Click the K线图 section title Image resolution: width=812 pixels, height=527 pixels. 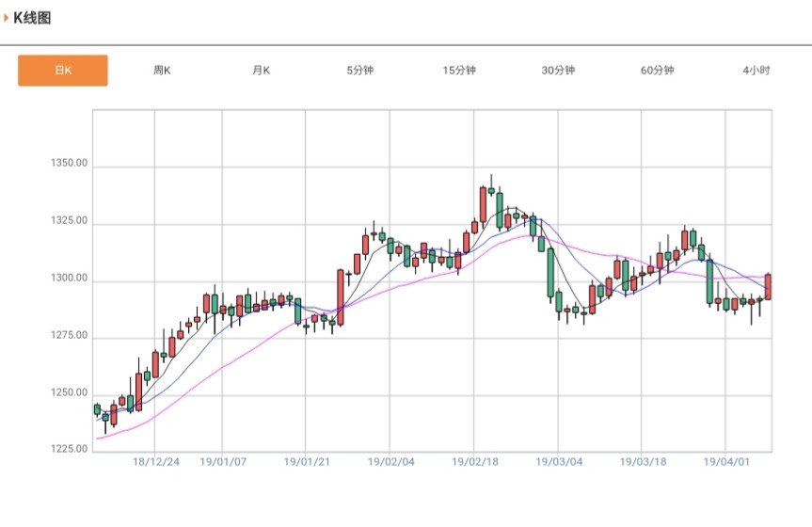click(x=32, y=18)
